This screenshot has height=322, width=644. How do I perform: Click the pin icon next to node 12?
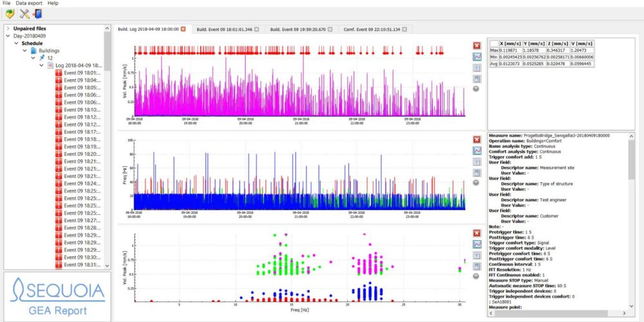pos(42,58)
